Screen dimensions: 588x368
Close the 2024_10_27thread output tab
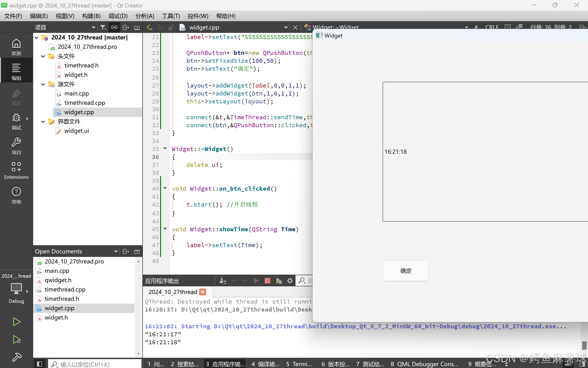pyautogui.click(x=203, y=292)
